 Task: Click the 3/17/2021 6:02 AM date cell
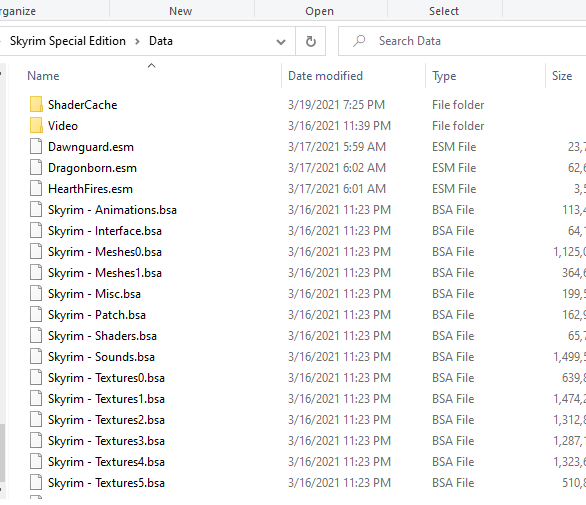337,167
